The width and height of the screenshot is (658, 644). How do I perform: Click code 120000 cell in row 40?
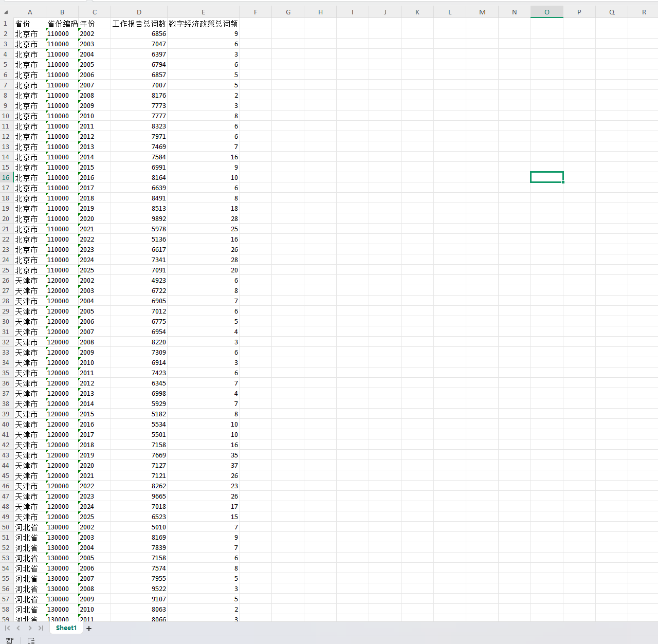(62, 424)
